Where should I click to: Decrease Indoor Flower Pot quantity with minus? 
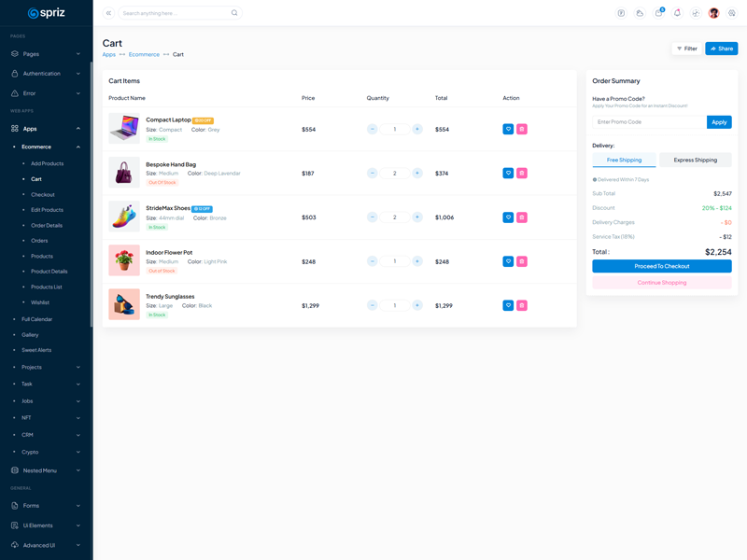pyautogui.click(x=372, y=261)
